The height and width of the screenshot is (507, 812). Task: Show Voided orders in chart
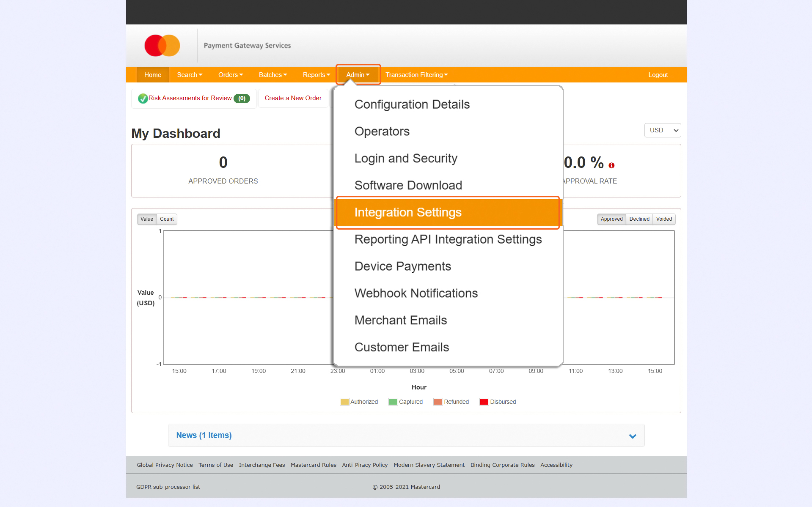coord(664,219)
